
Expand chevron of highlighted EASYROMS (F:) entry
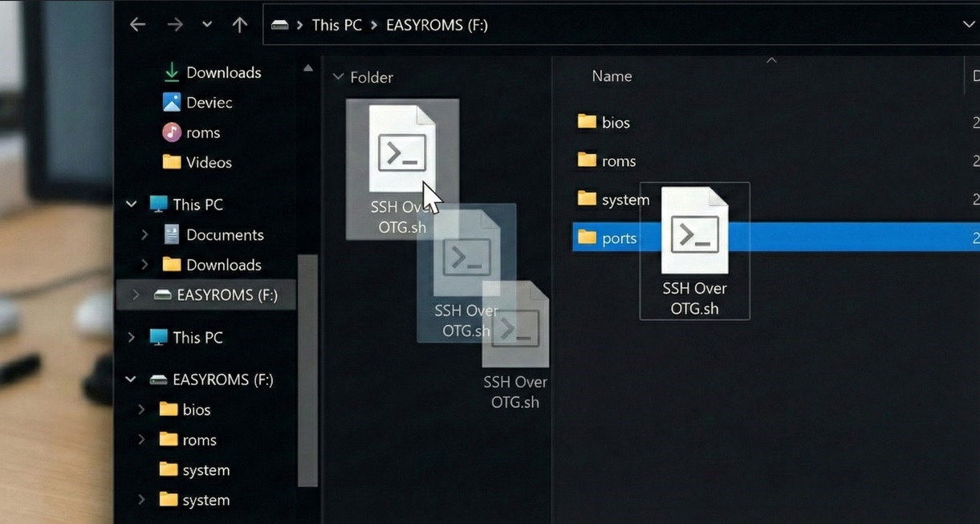pos(136,295)
